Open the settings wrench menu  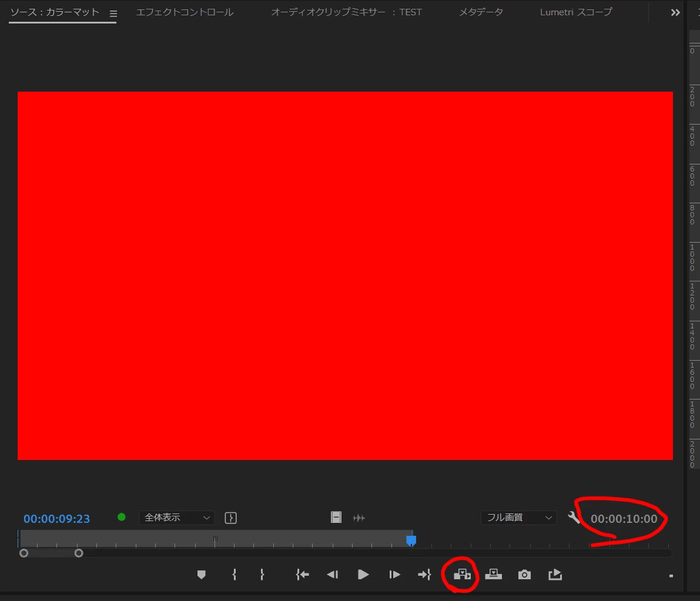pyautogui.click(x=574, y=518)
